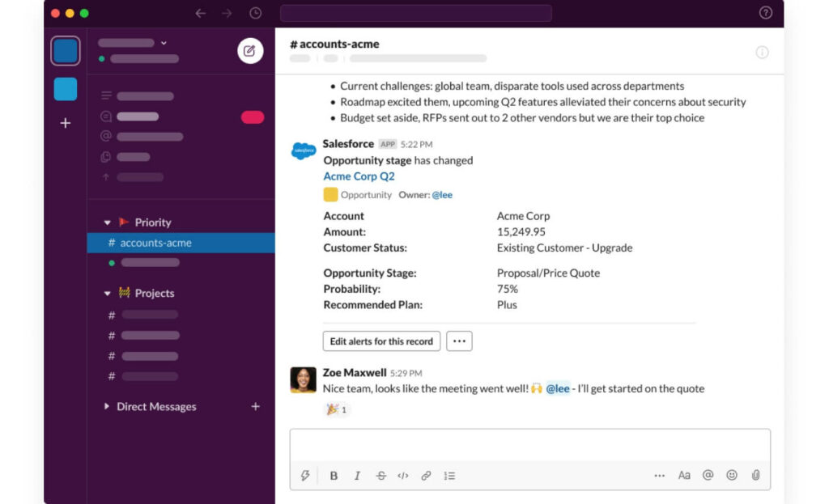This screenshot has height=504, width=829.
Task: Open channel details info icon
Action: (762, 52)
